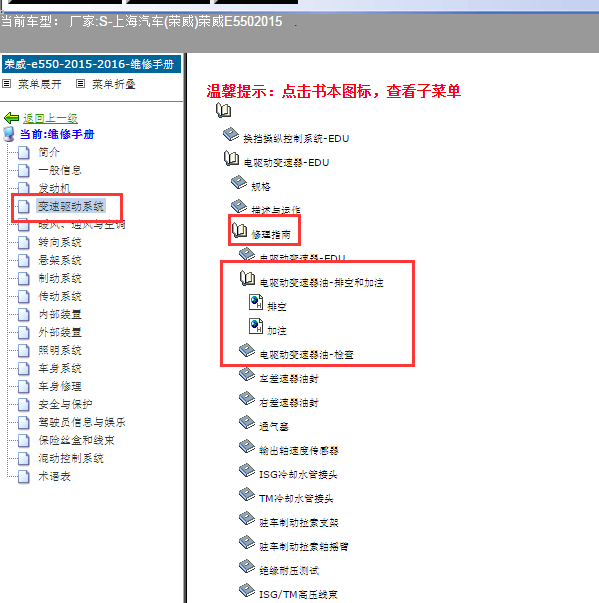Open 车身修理 in the left tree

click(60, 386)
